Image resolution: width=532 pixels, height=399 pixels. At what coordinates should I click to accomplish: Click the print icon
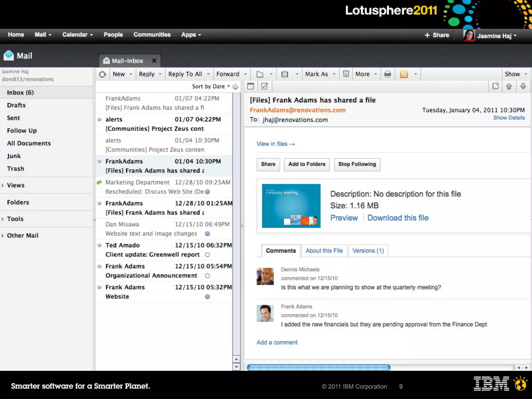click(388, 74)
